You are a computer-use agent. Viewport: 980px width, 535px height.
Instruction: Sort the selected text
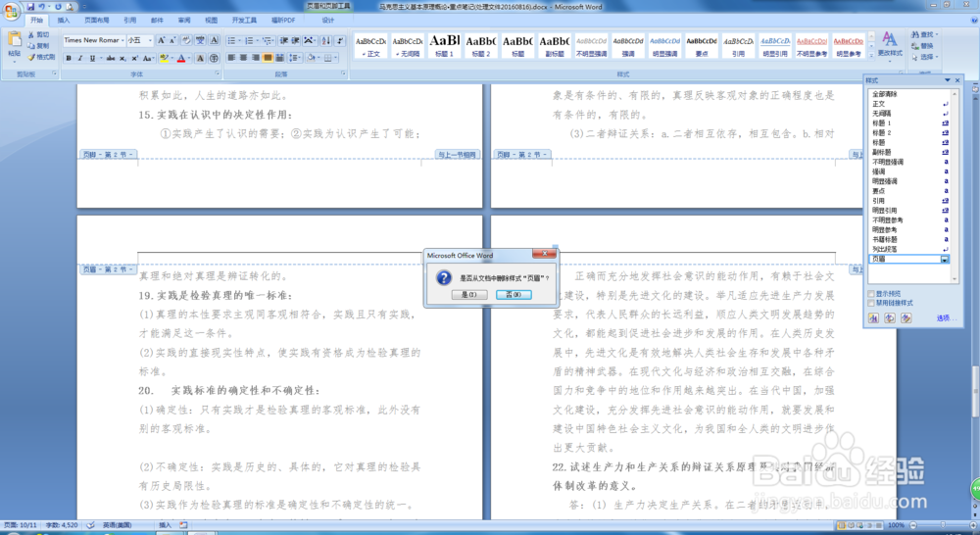pos(326,40)
